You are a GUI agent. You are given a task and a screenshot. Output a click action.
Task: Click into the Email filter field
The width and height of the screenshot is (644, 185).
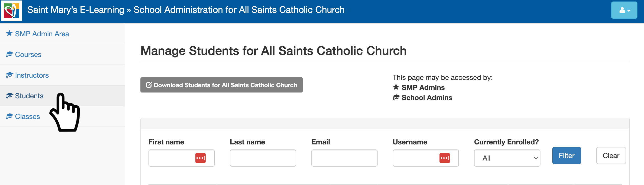coord(344,158)
